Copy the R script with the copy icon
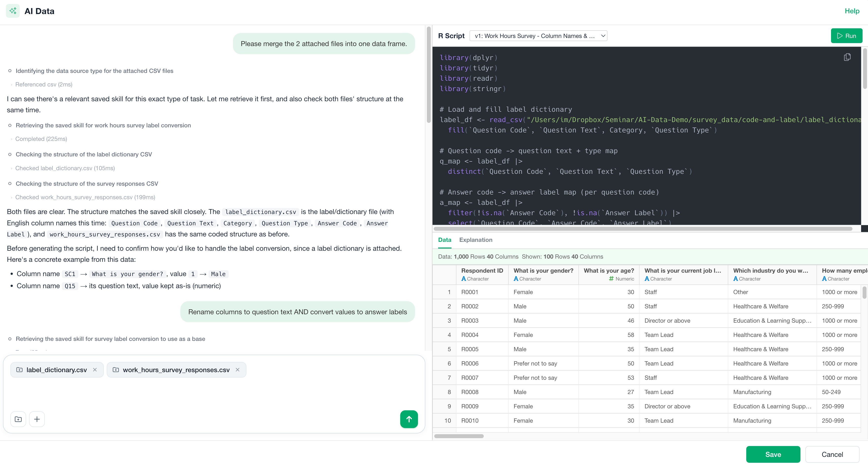 [847, 57]
